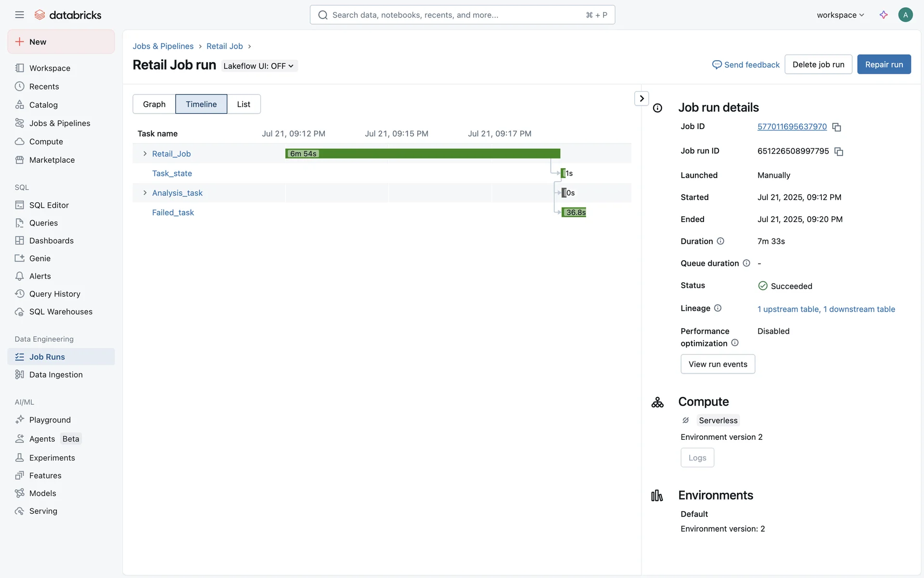Expand the Retail_Job task row

click(145, 154)
